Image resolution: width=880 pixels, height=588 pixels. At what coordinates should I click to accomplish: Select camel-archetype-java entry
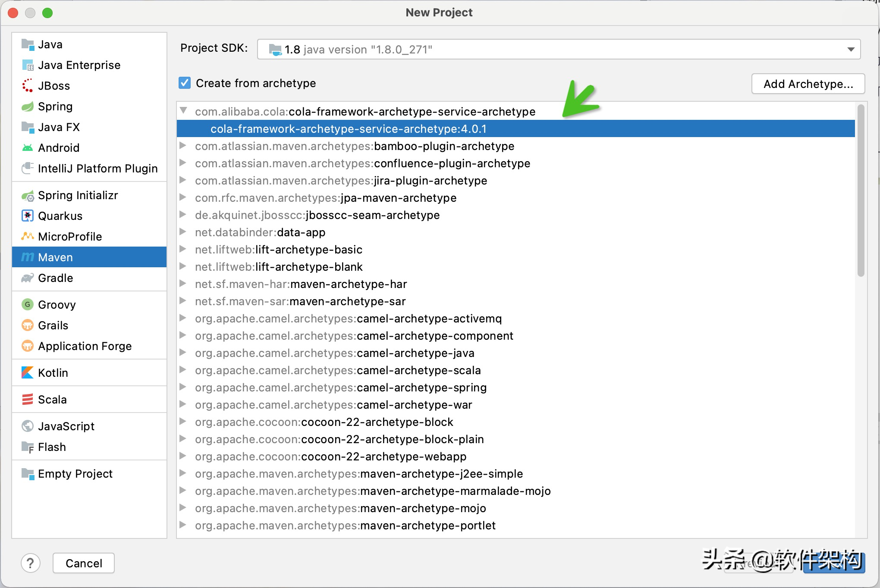coord(515,353)
